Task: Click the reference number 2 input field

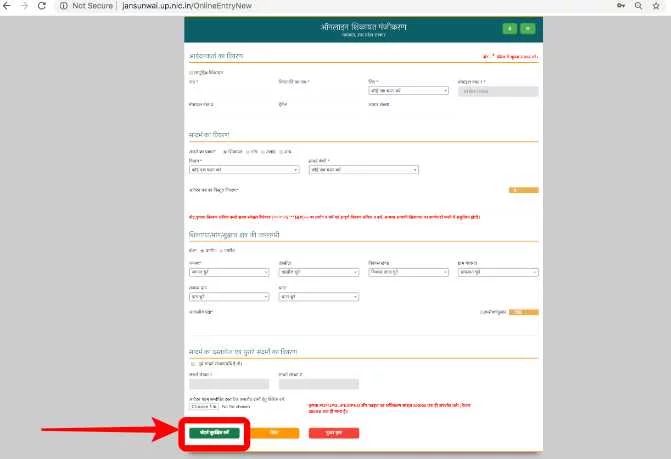Action: pos(319,384)
